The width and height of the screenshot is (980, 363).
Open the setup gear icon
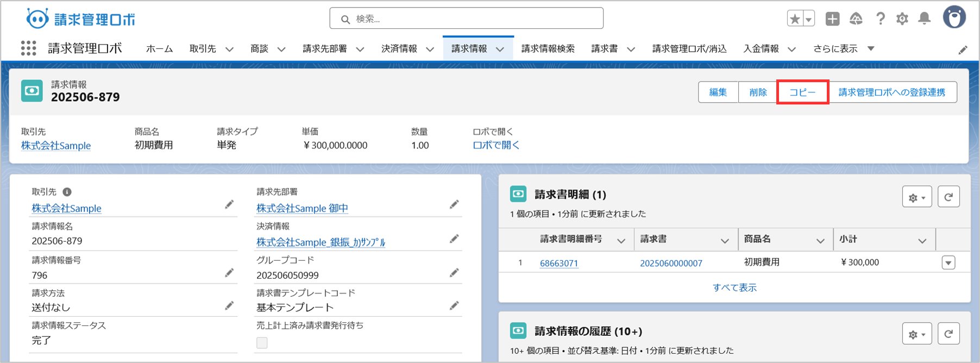click(902, 19)
